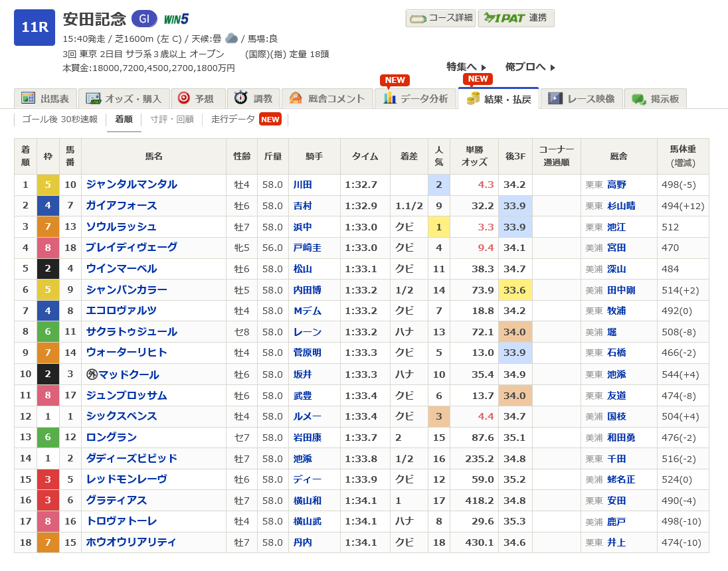Image resolution: width=728 pixels, height=571 pixels.
Task: Click the stable icon on 厩舎コメント tab
Action: [296, 98]
